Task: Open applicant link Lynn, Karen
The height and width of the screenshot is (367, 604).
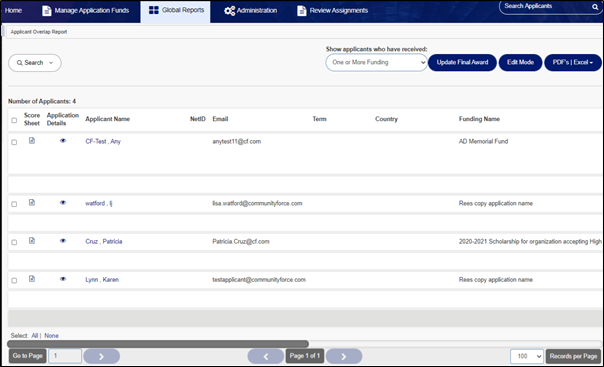Action: (x=102, y=280)
